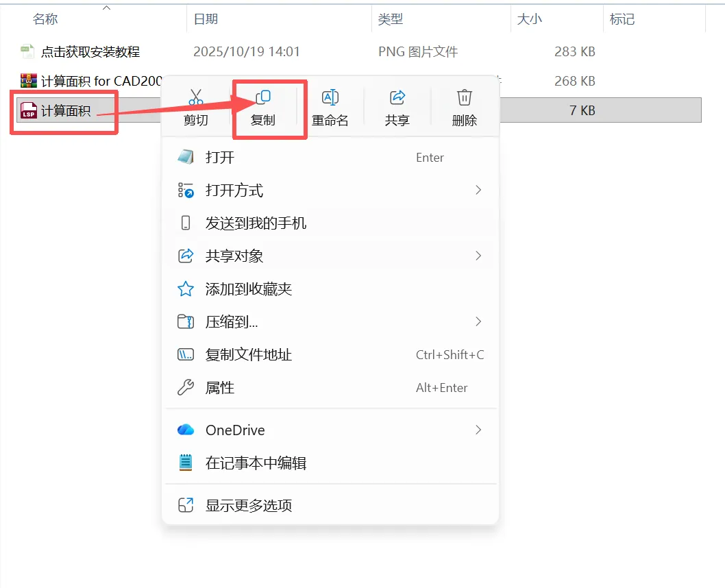Viewport: 725px width, 588px height.
Task: Click the 添加到收藏夹 star icon
Action: (186, 289)
